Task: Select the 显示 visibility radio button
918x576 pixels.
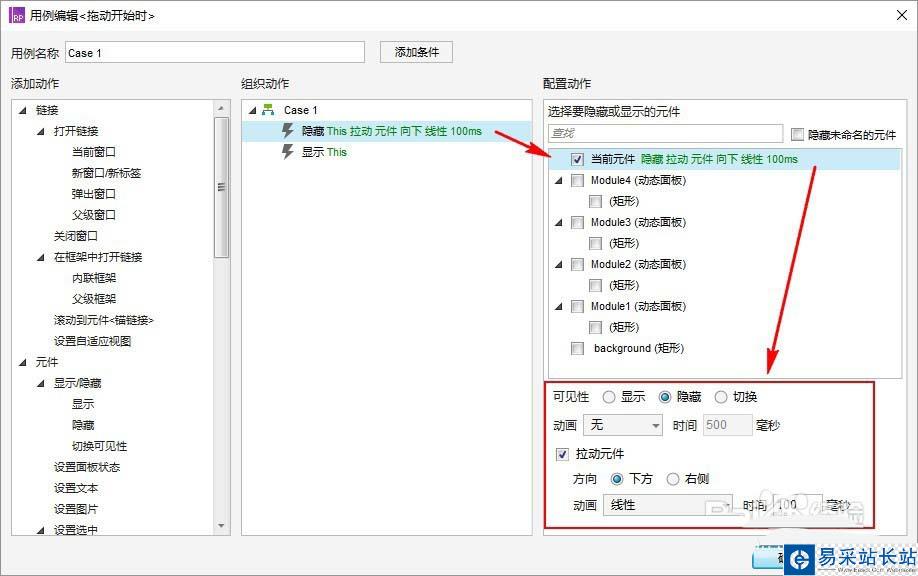Action: coord(609,397)
